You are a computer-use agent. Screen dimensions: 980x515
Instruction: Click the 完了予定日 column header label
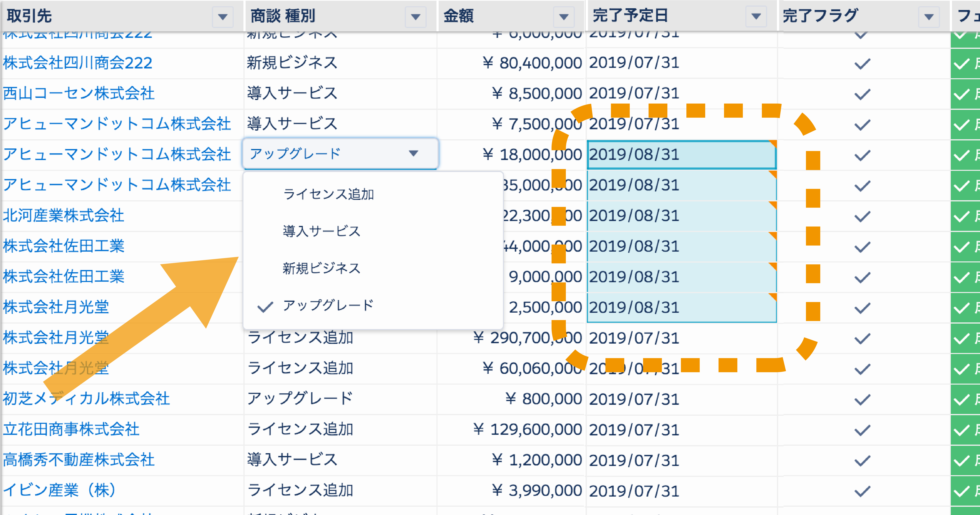[630, 16]
